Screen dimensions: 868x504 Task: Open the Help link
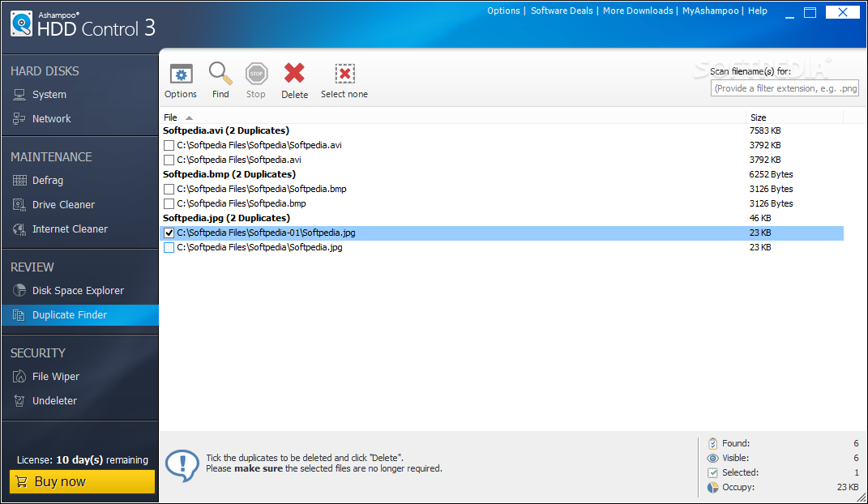757,11
